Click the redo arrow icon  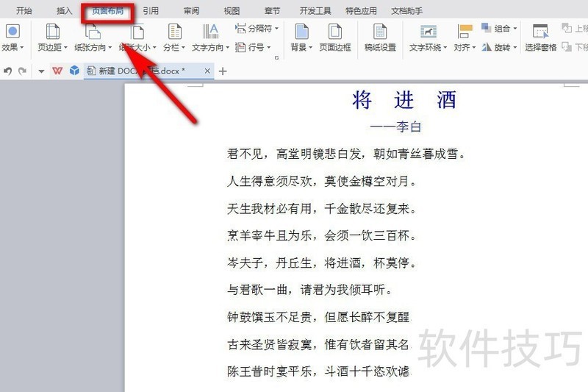23,71
